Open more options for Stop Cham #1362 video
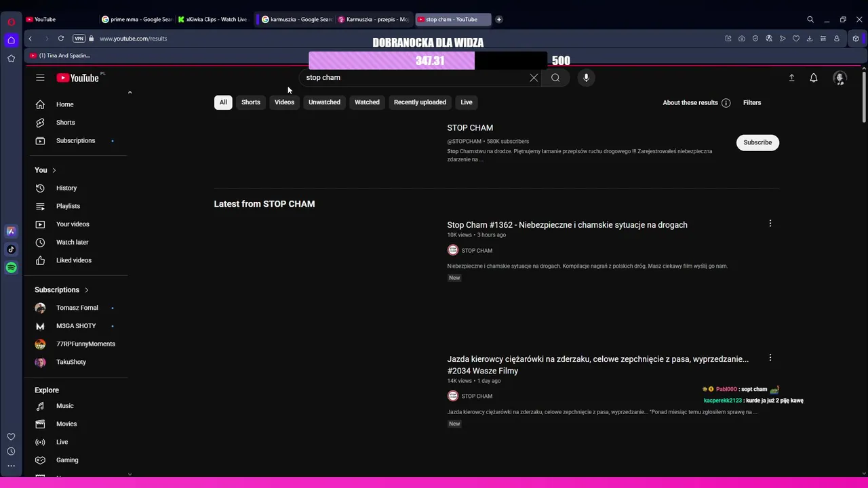Image resolution: width=868 pixels, height=488 pixels. [770, 224]
